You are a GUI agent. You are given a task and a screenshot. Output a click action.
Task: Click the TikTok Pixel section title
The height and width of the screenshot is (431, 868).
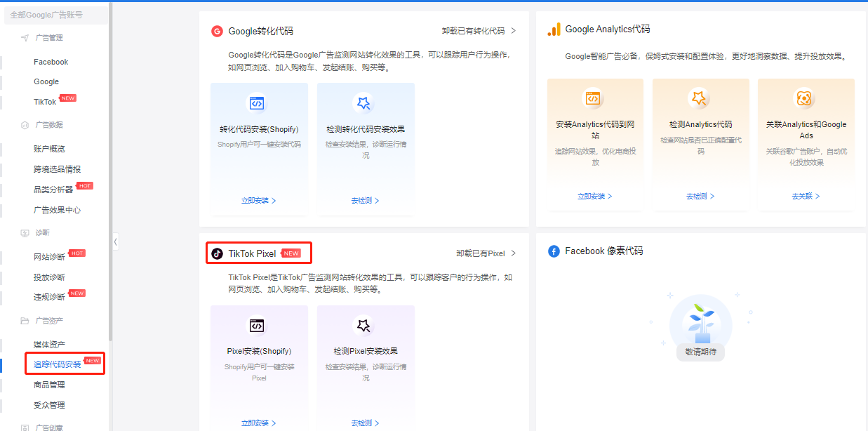[252, 253]
